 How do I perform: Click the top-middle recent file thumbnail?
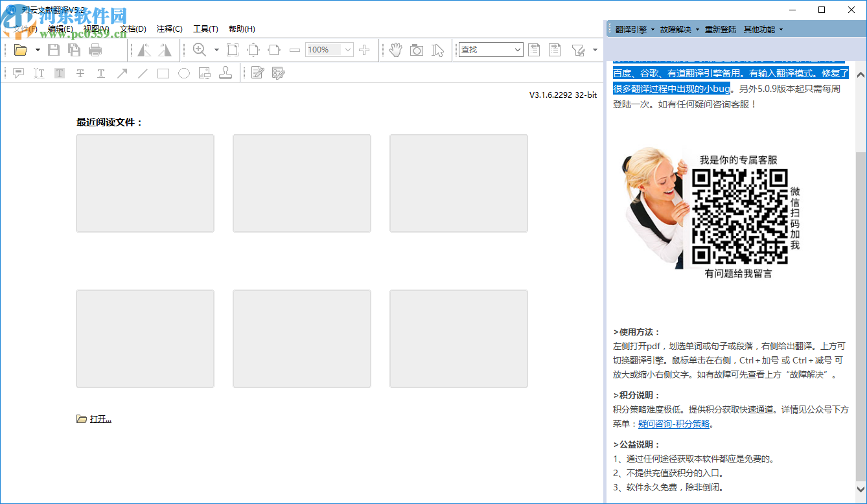302,183
